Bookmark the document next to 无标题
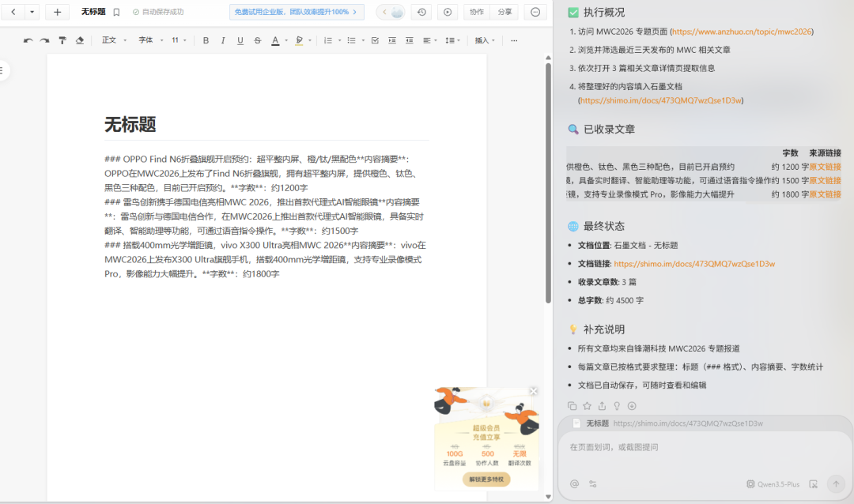The image size is (854, 504). 116,12
